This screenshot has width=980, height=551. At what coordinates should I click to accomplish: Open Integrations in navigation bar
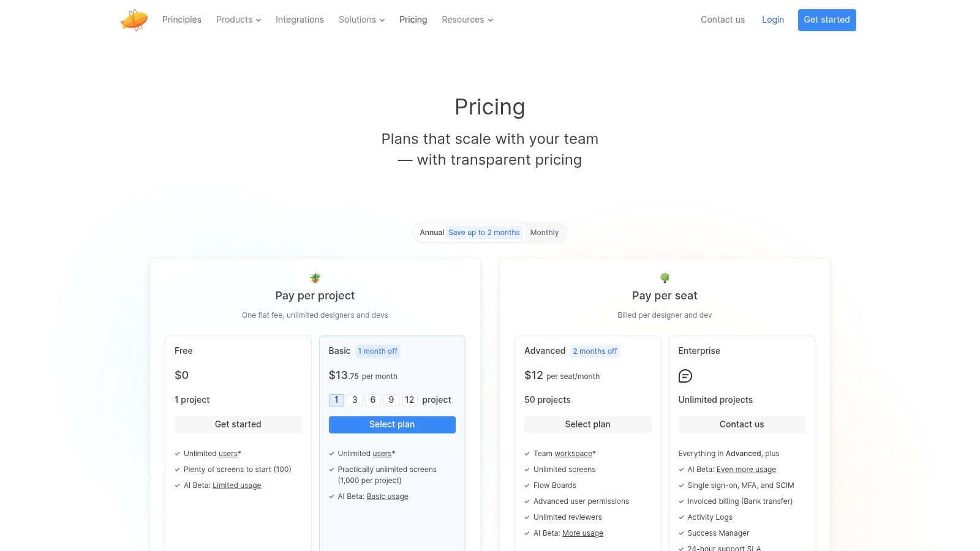300,20
